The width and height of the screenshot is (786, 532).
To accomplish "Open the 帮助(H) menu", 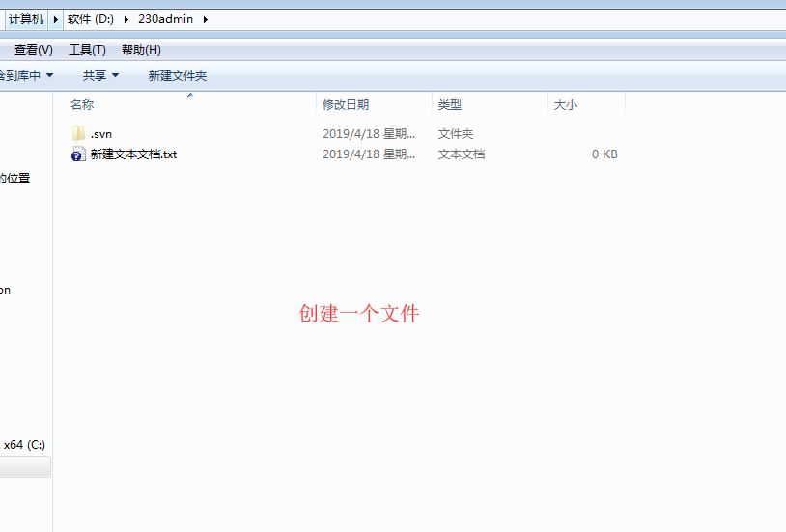I will point(141,50).
